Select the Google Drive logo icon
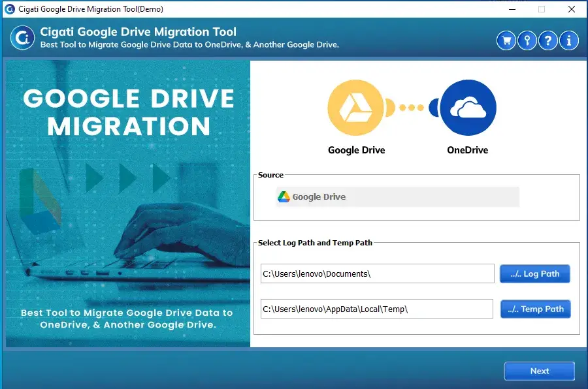 [356, 107]
